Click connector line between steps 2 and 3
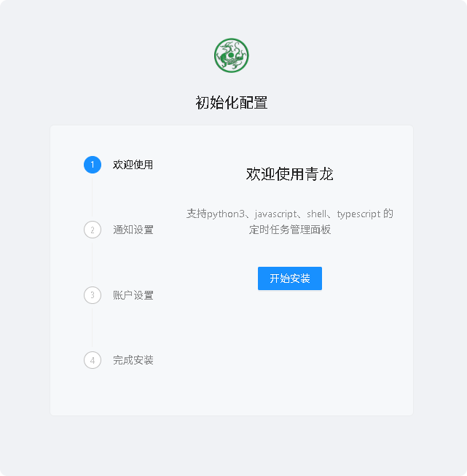Viewport: 467px width, 476px height. 93,262
